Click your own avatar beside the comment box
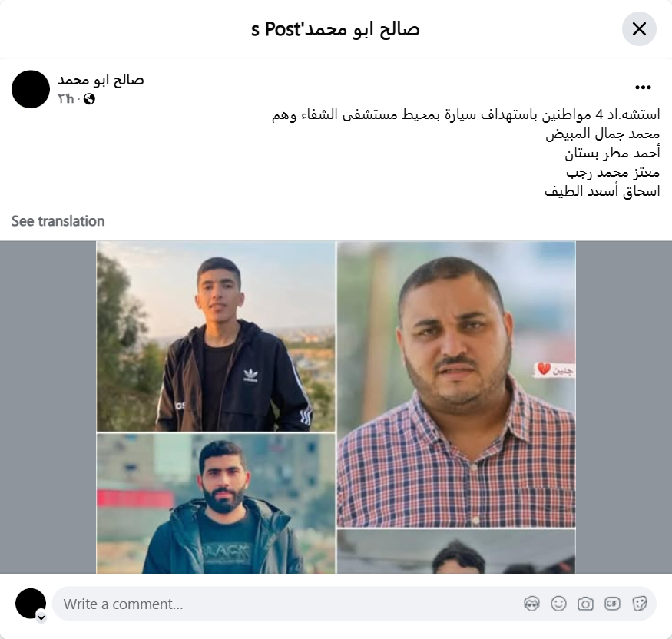Image resolution: width=672 pixels, height=639 pixels. 31,604
